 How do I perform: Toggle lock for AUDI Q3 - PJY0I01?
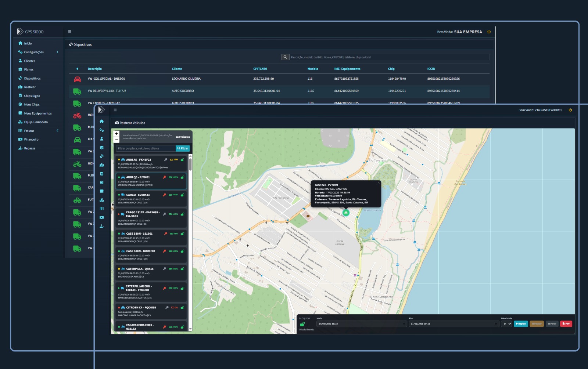182,177
